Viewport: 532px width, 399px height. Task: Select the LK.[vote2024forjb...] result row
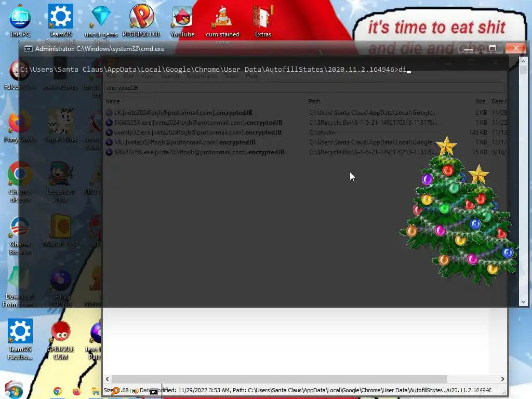(x=305, y=113)
